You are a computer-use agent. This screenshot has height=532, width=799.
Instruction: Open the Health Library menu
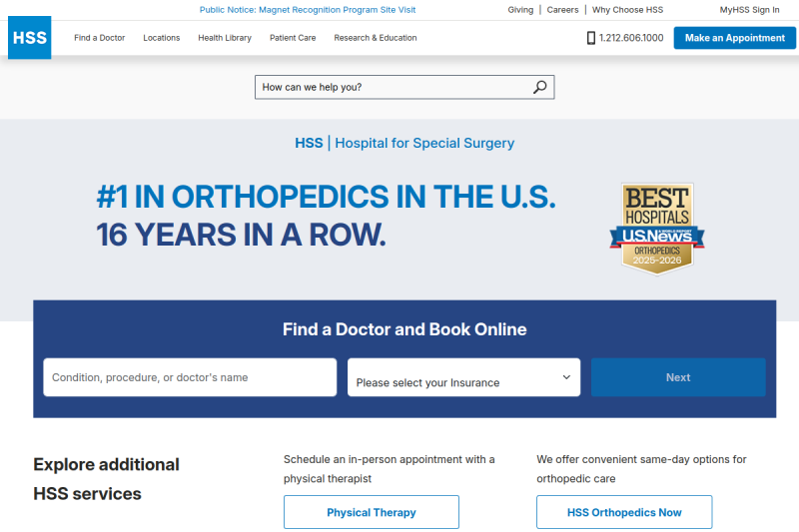(x=225, y=38)
